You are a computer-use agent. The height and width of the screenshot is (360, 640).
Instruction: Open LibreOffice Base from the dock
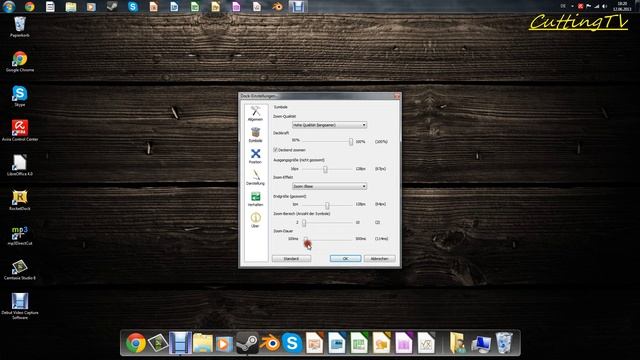point(404,343)
